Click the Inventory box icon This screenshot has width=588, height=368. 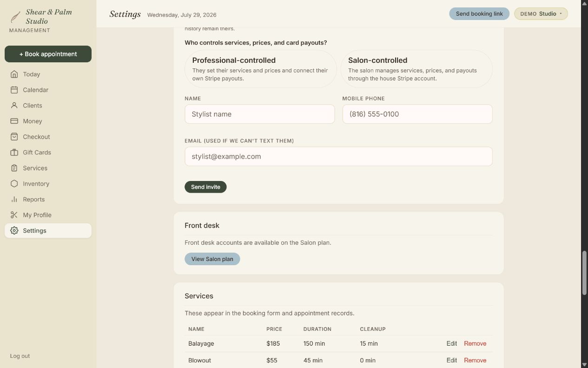pyautogui.click(x=14, y=184)
